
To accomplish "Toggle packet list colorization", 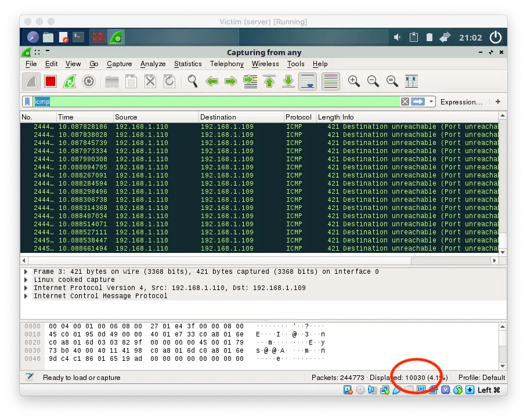I will 330,81.
